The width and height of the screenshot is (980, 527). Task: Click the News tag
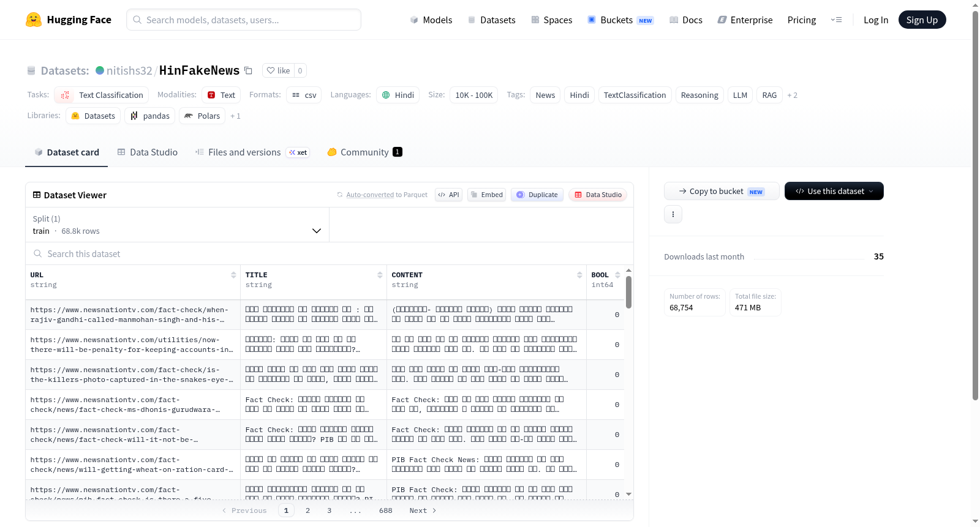545,95
